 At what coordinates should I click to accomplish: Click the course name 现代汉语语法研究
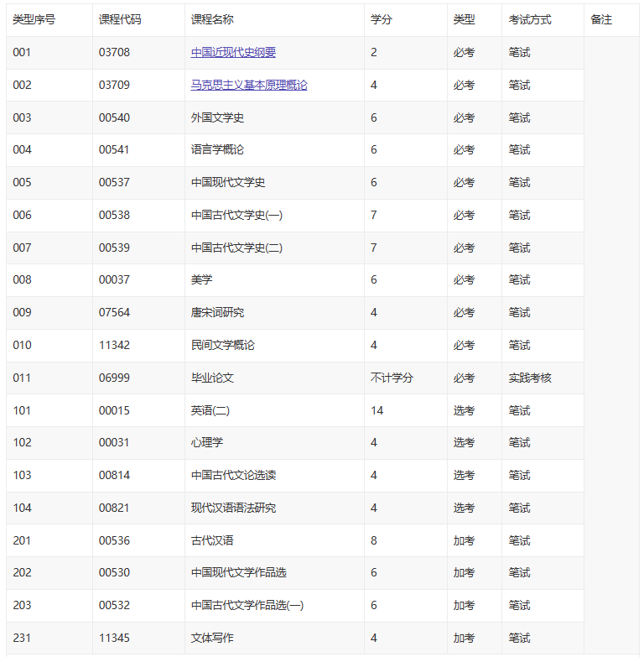coord(233,508)
